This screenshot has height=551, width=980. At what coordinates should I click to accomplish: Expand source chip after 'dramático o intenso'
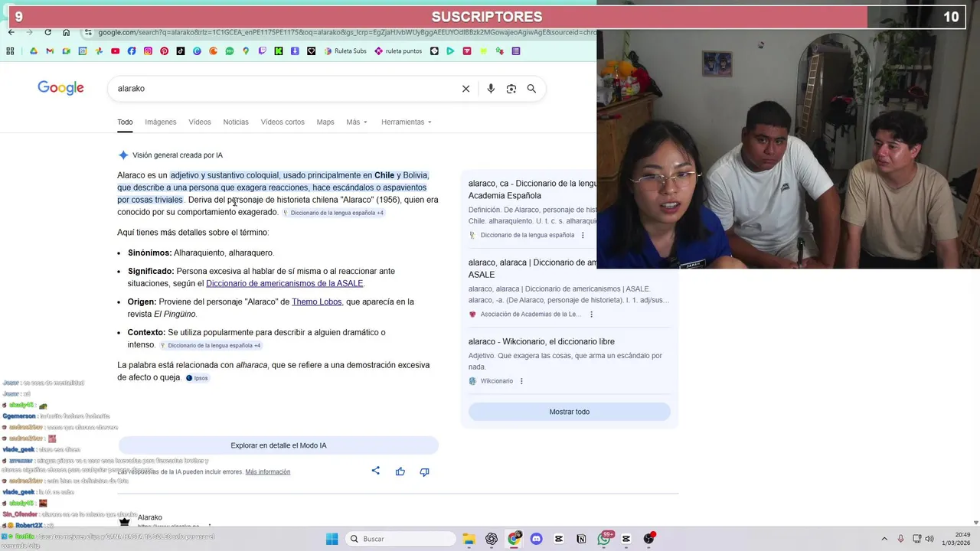pos(211,345)
